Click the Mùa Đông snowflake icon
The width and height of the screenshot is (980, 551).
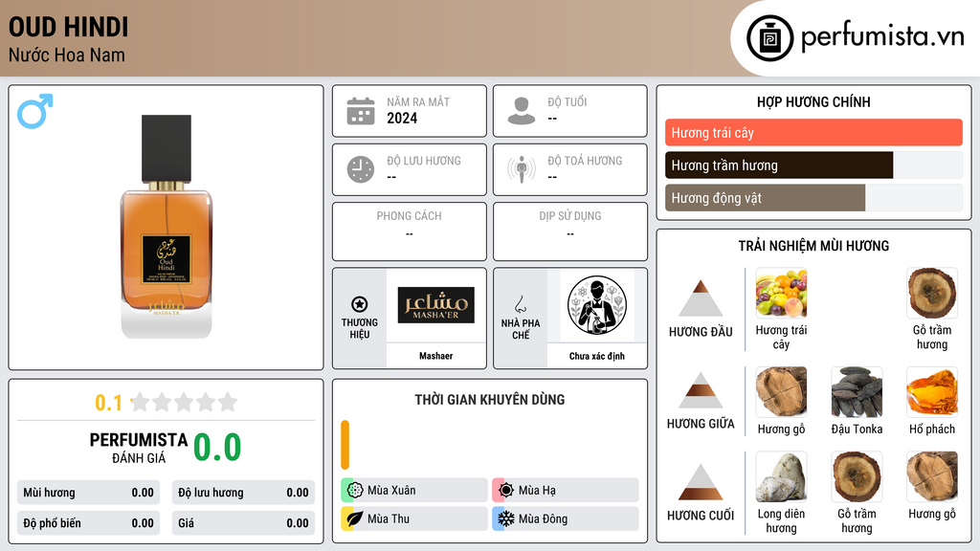click(x=506, y=518)
